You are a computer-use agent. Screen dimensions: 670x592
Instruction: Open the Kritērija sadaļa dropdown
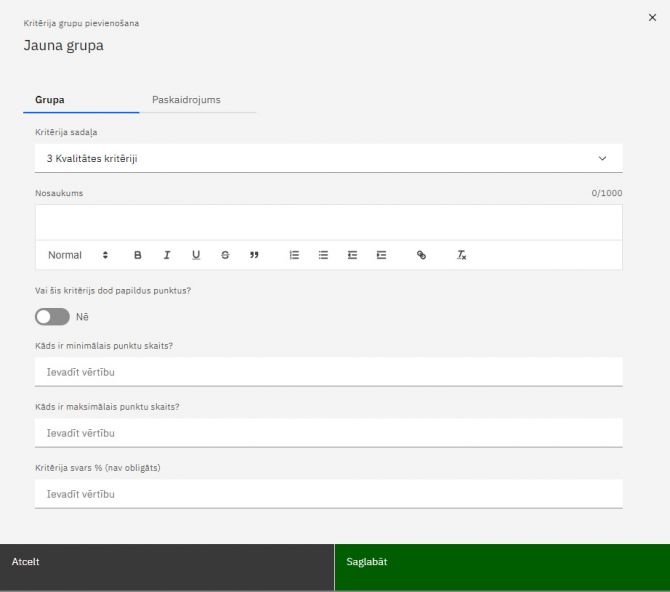[x=328, y=158]
